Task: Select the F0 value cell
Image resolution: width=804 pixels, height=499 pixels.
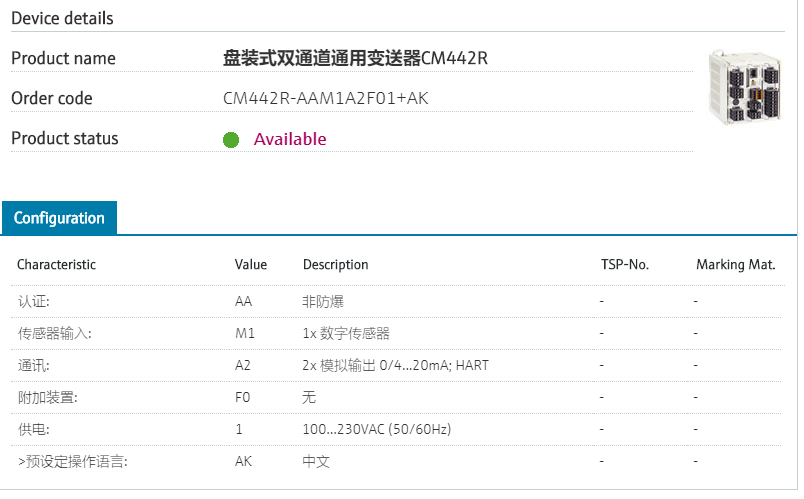Action: point(242,397)
